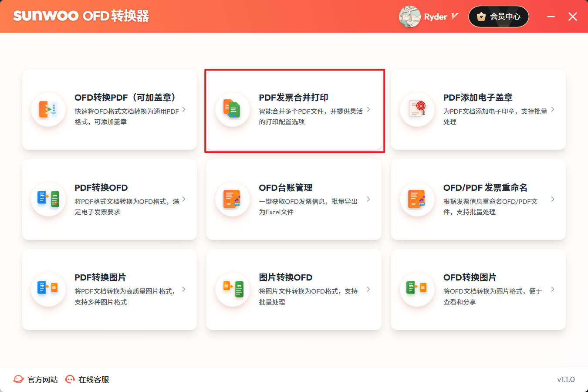
Task: Click the 将图片文件转换为OFD格式 description
Action: (x=308, y=296)
